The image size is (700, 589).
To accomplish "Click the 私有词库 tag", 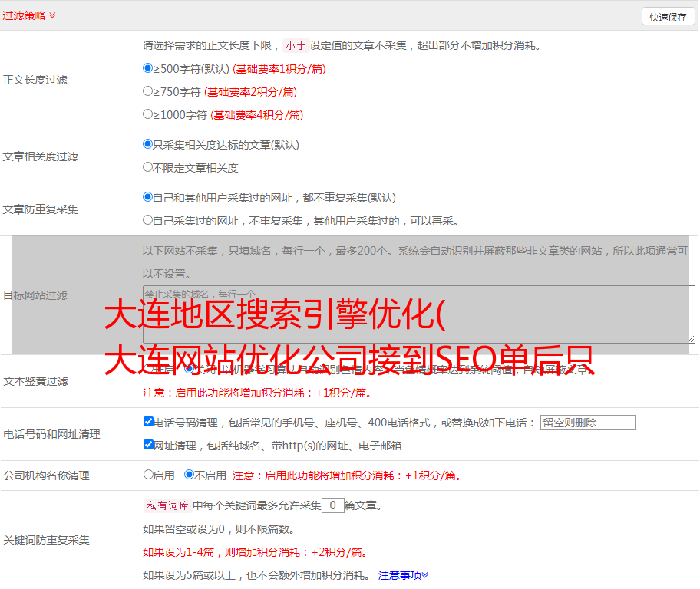I will coord(167,505).
